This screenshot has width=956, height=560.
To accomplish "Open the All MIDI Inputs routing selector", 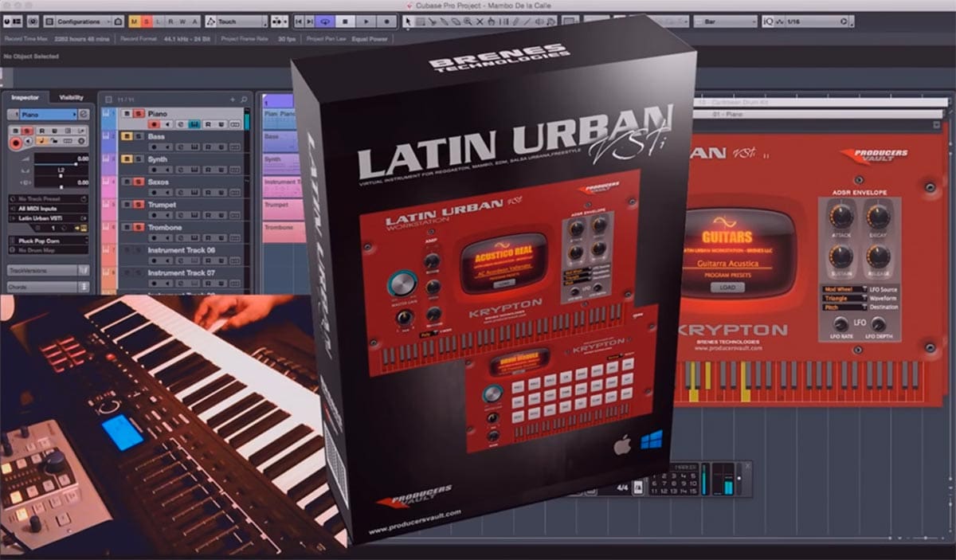I will coord(48,208).
